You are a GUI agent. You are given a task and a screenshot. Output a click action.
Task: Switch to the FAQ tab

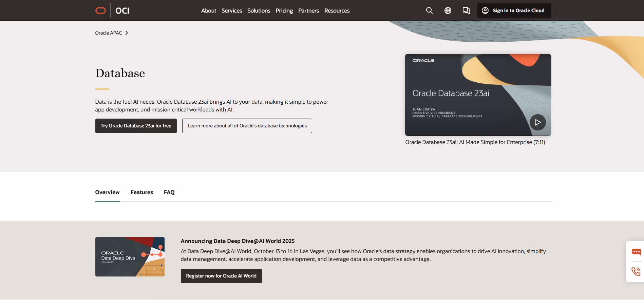[169, 192]
